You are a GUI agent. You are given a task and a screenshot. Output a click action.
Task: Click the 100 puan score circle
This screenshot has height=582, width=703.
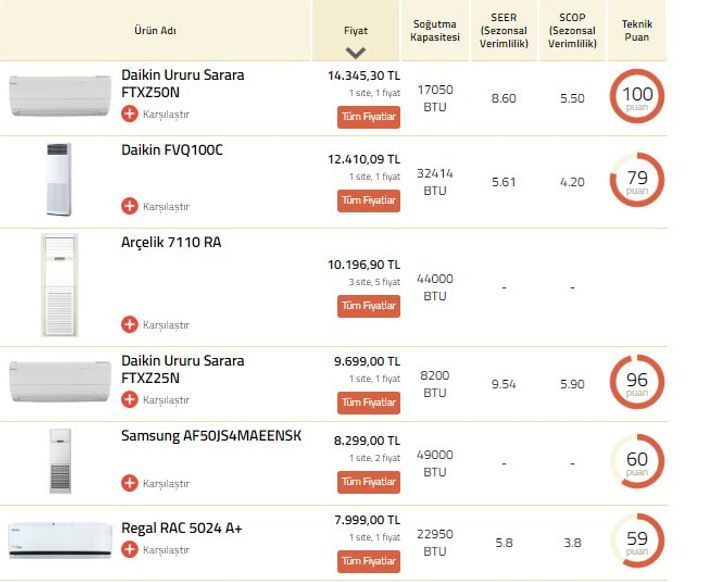point(637,97)
